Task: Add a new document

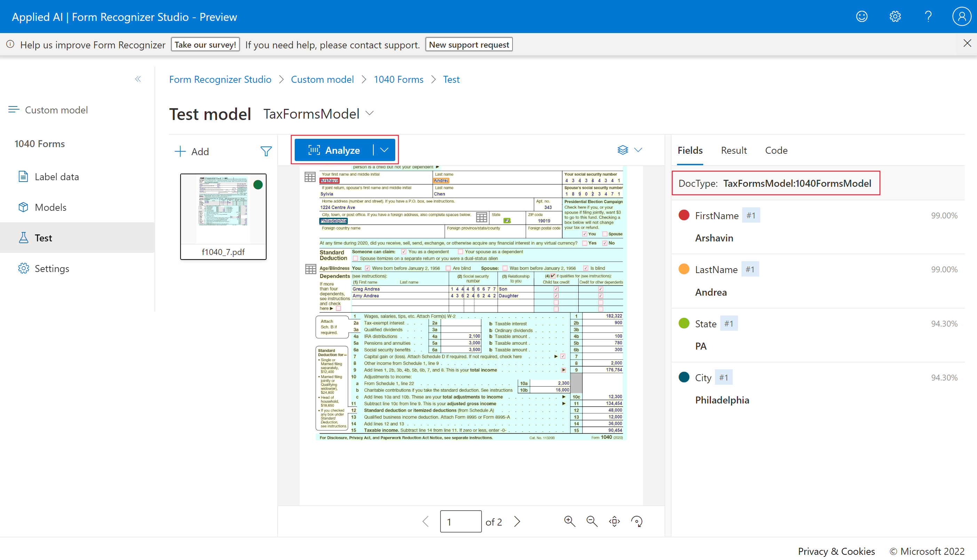Action: pyautogui.click(x=192, y=152)
